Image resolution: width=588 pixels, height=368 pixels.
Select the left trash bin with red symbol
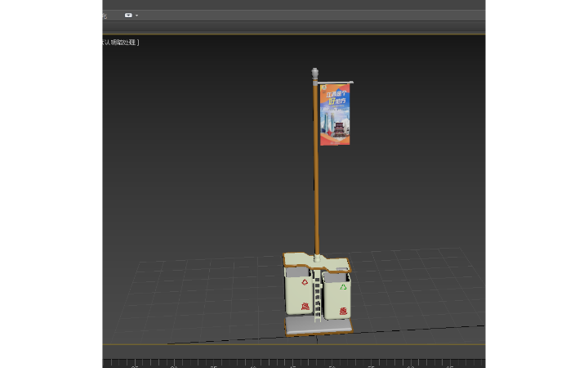pos(299,290)
